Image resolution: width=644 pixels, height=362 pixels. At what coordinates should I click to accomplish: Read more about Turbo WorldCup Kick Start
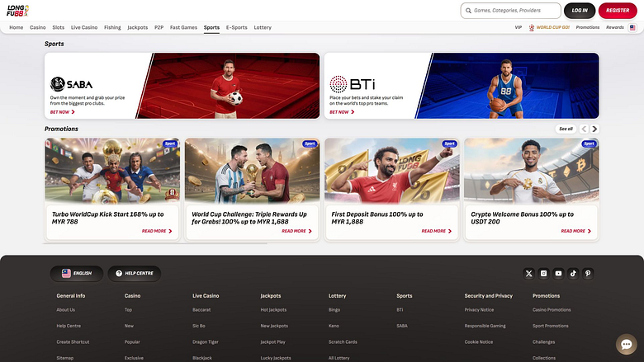[x=157, y=231]
